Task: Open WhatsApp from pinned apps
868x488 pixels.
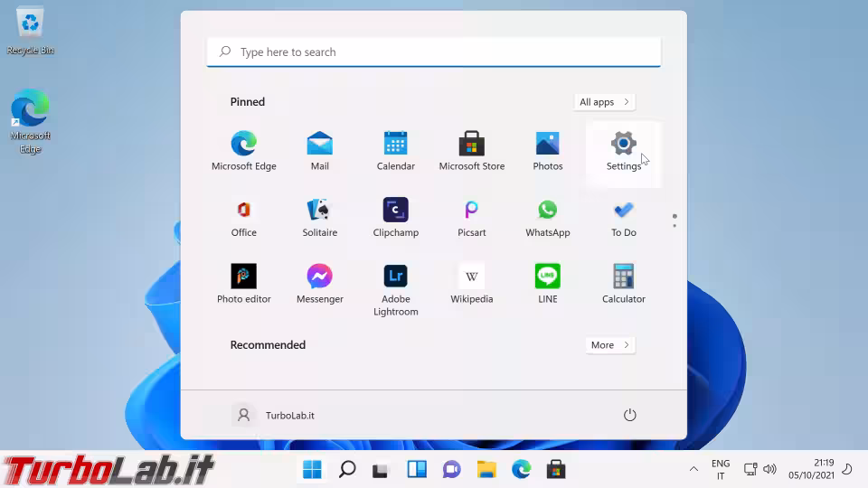Action: point(548,218)
